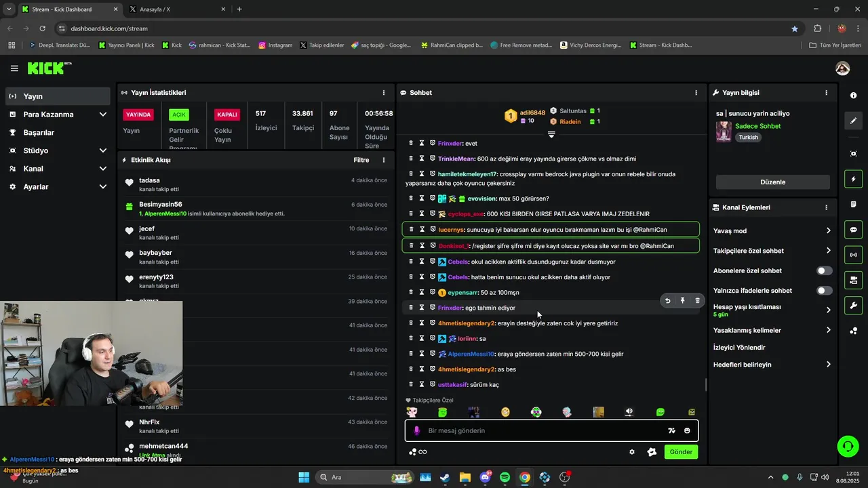868x488 pixels.
Task: Open Etkinlik Akışı three-dot menu
Action: (384, 160)
